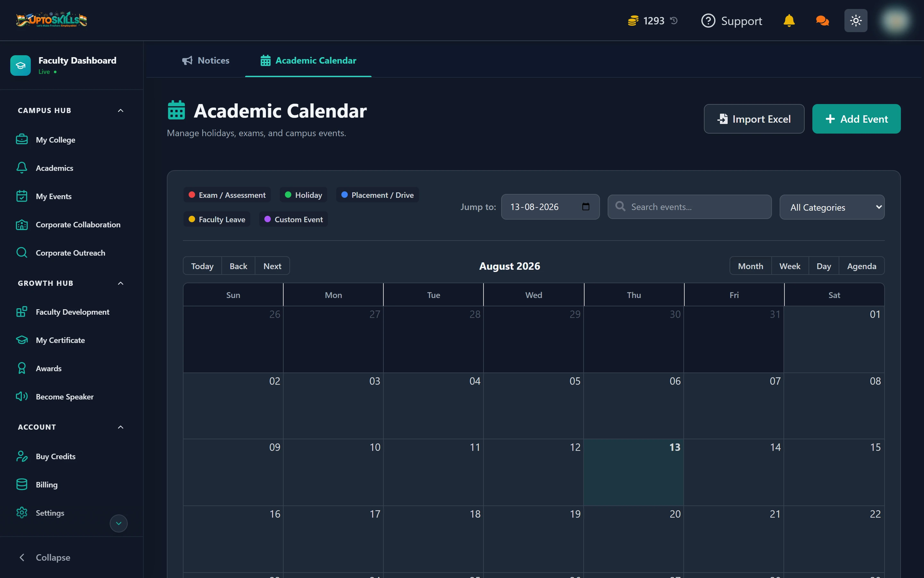Click the search magnifier icon in events field

point(620,206)
